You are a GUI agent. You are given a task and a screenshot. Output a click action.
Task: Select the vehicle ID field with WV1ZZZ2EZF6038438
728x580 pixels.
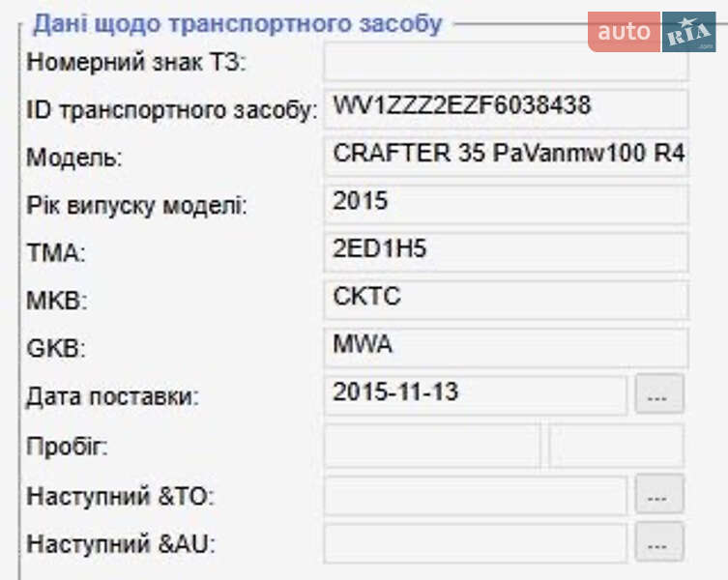505,108
